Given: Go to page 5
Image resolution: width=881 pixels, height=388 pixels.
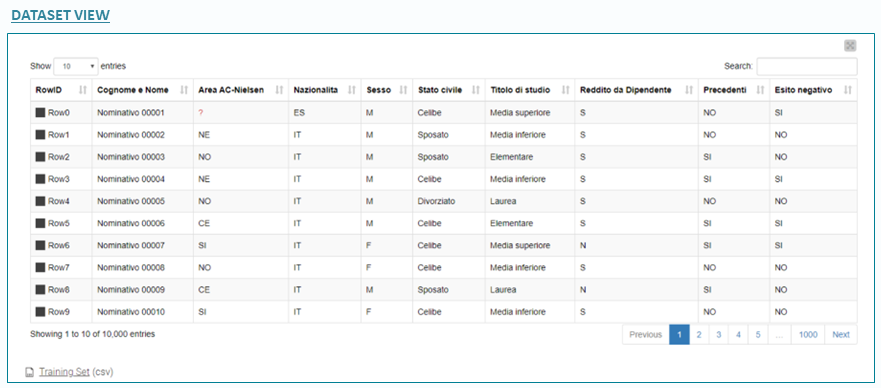Looking at the screenshot, I should point(758,335).
